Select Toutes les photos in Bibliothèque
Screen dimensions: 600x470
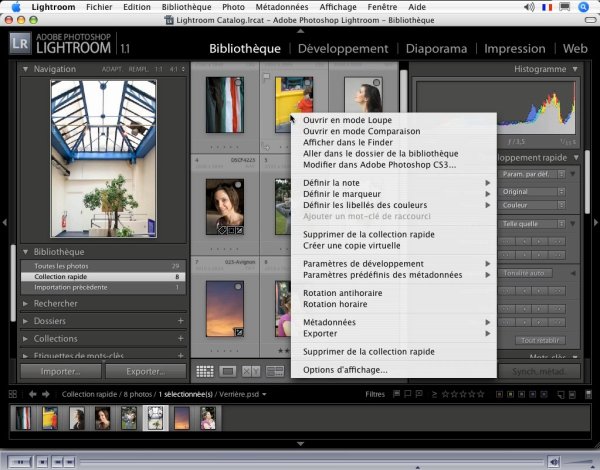click(103, 266)
